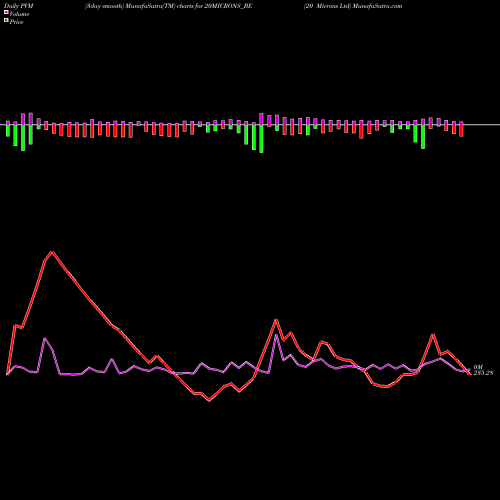
Task: Select the 'Daily PVM' title text
Action: (19, 6)
